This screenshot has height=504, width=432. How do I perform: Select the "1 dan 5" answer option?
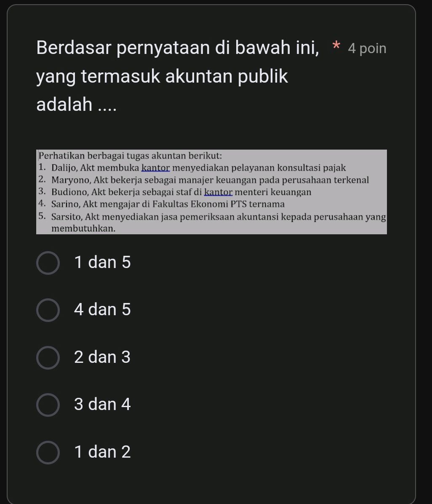pyautogui.click(x=48, y=263)
